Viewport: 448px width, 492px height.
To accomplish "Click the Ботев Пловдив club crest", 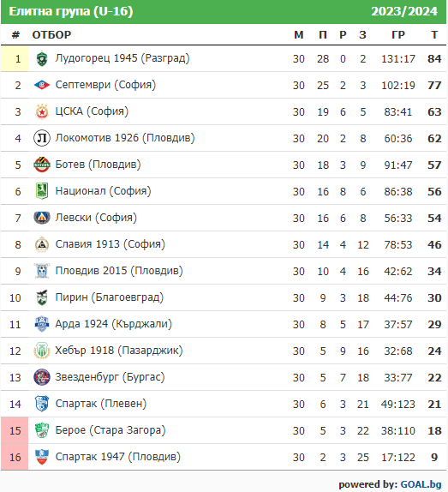I will pyautogui.click(x=42, y=165).
